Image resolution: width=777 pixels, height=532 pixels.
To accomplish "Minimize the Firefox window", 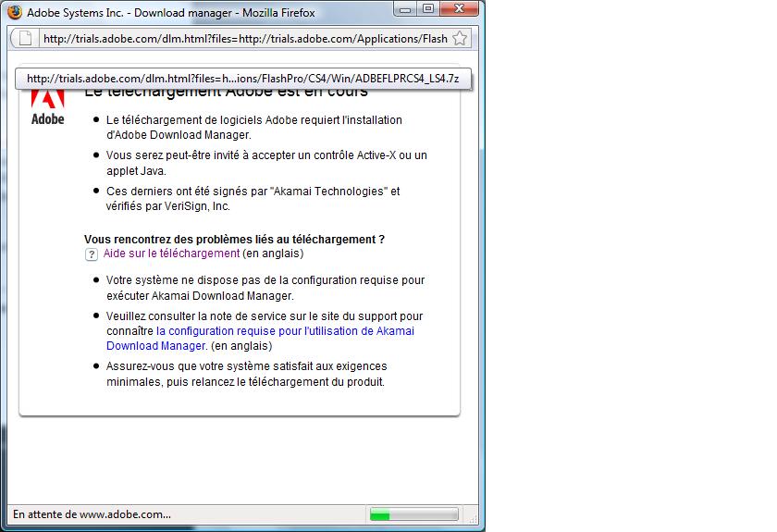I will coord(405,9).
